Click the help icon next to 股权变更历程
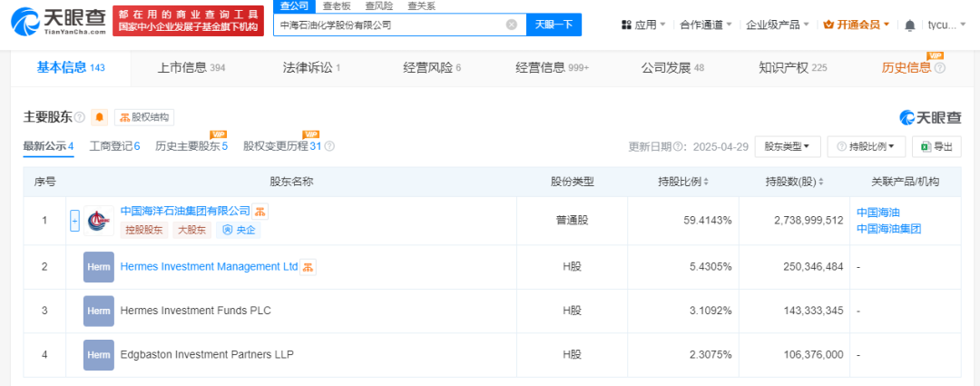This screenshot has height=386, width=980. pos(329,146)
